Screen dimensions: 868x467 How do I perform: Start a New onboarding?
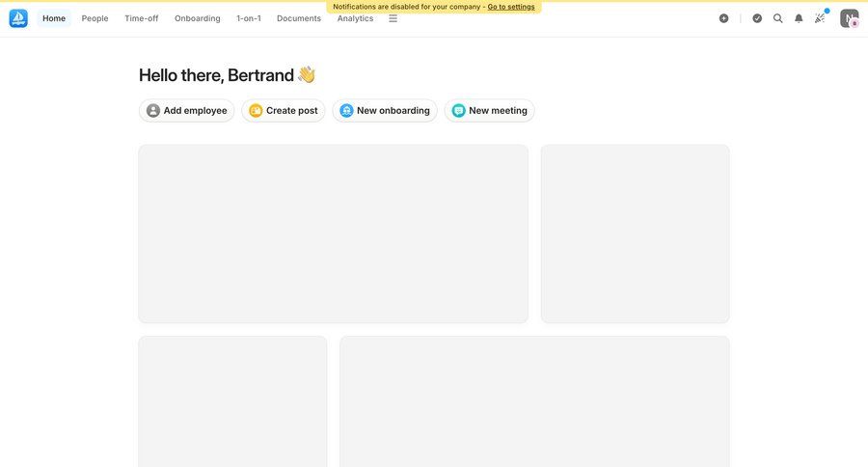click(x=385, y=110)
